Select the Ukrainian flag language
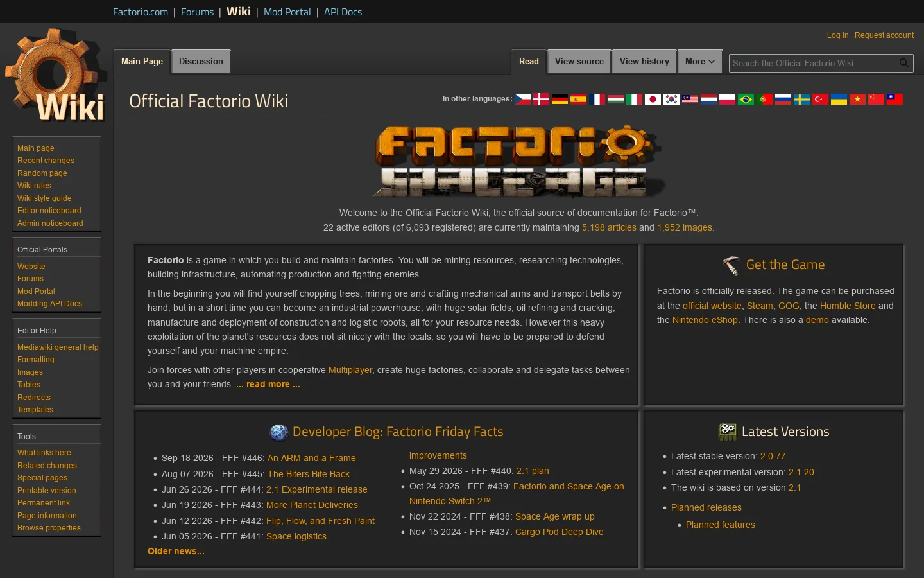The width and height of the screenshot is (924, 578). click(839, 99)
